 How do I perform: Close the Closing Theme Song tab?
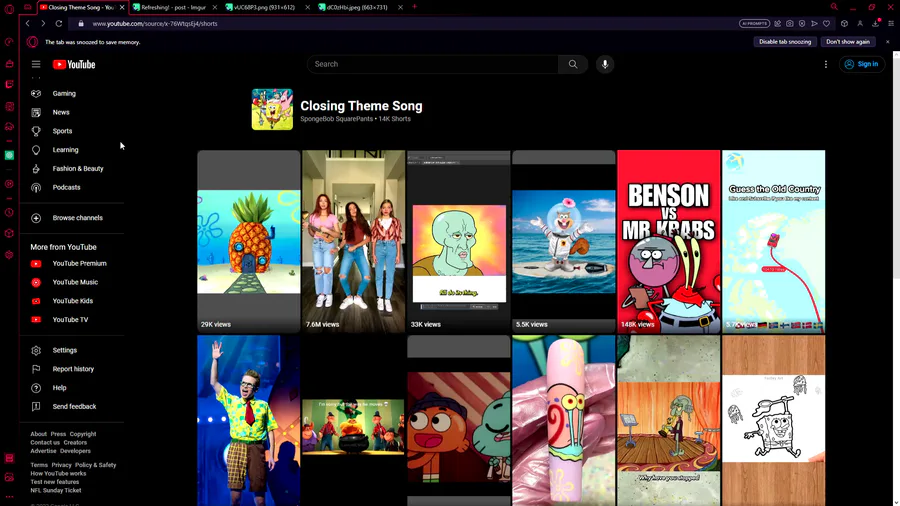[122, 7]
